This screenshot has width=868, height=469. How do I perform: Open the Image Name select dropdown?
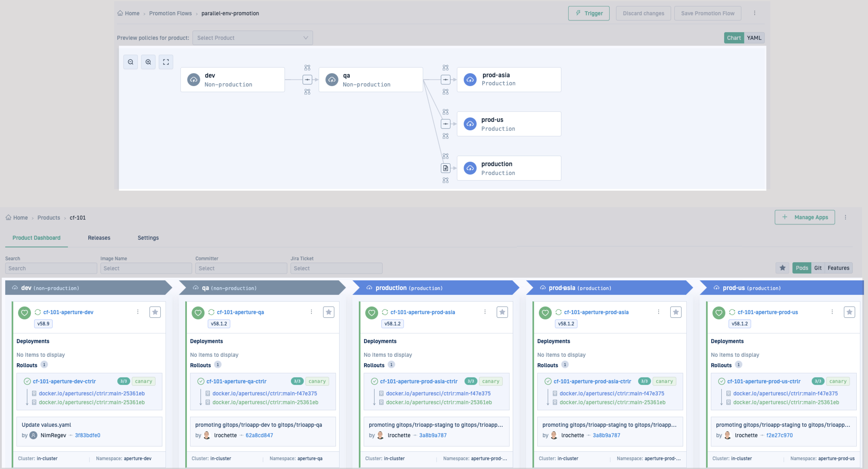pos(146,268)
